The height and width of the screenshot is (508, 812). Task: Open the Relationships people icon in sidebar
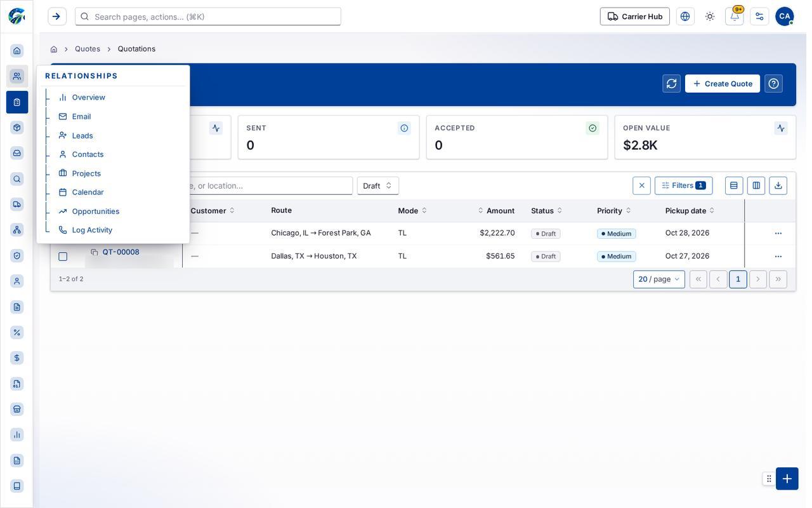click(x=17, y=76)
